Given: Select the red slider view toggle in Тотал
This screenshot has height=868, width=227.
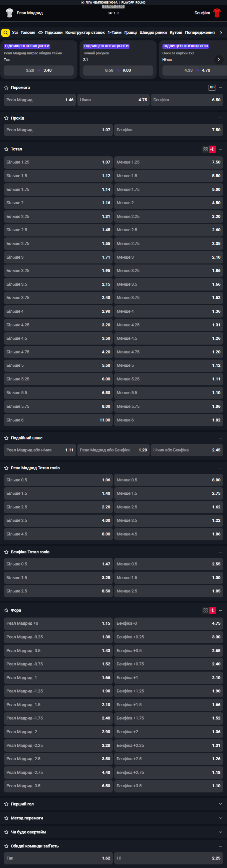Looking at the screenshot, I should click(213, 149).
